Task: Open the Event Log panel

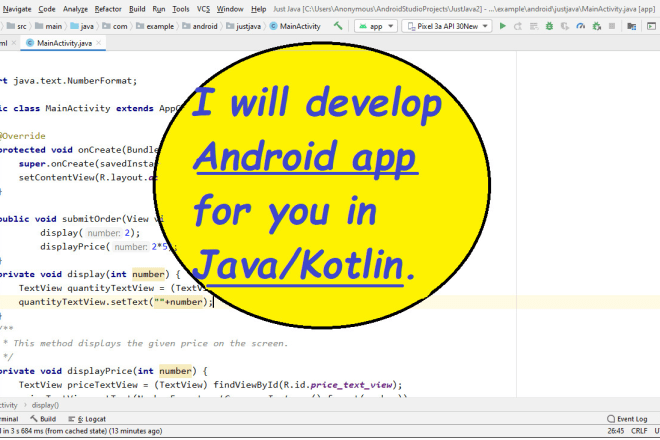Action: (627, 419)
